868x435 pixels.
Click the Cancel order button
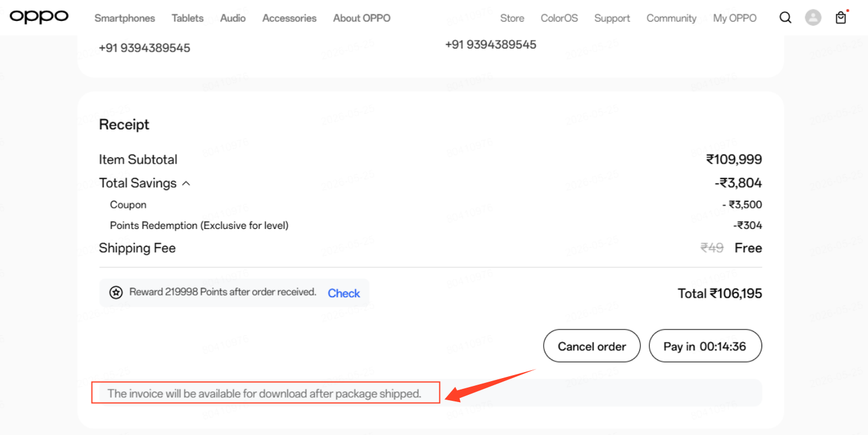(x=592, y=346)
